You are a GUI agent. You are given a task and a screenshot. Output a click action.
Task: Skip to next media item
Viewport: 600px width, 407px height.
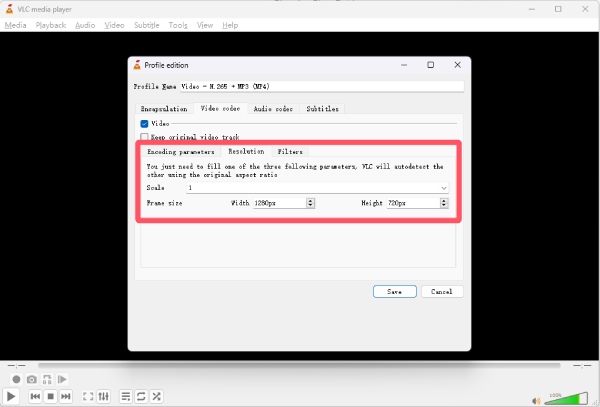point(66,396)
